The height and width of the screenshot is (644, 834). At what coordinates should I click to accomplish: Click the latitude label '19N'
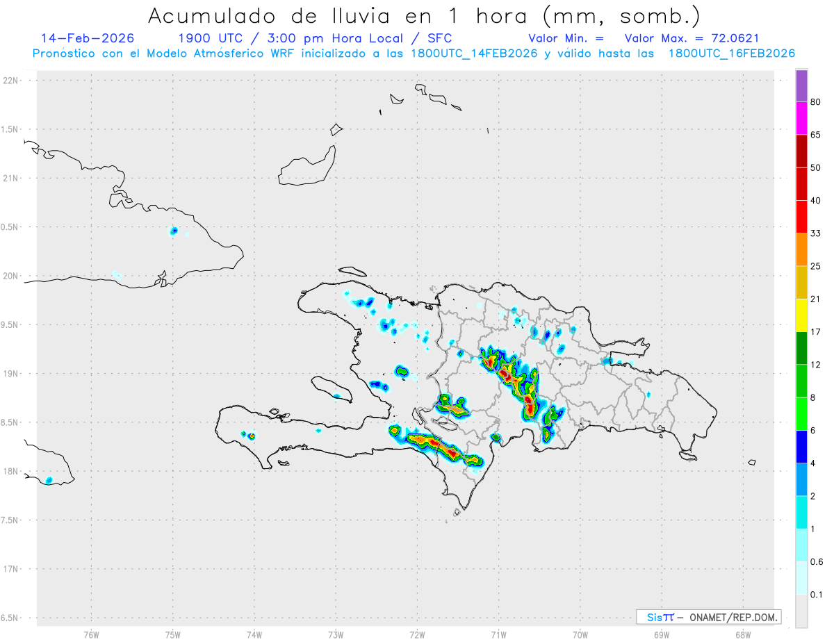[x=11, y=374]
